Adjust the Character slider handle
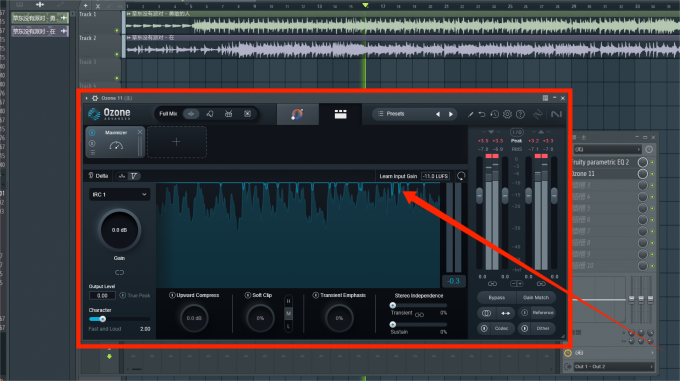 point(103,319)
